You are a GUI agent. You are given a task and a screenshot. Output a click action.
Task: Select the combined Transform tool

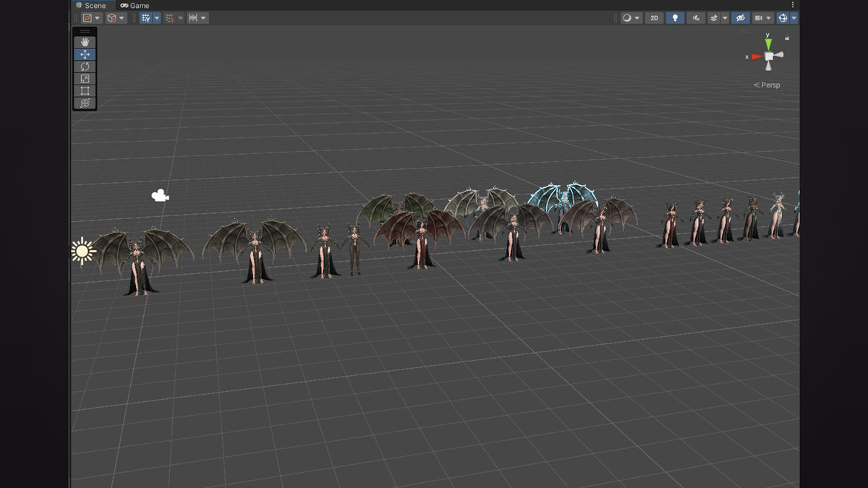point(85,103)
